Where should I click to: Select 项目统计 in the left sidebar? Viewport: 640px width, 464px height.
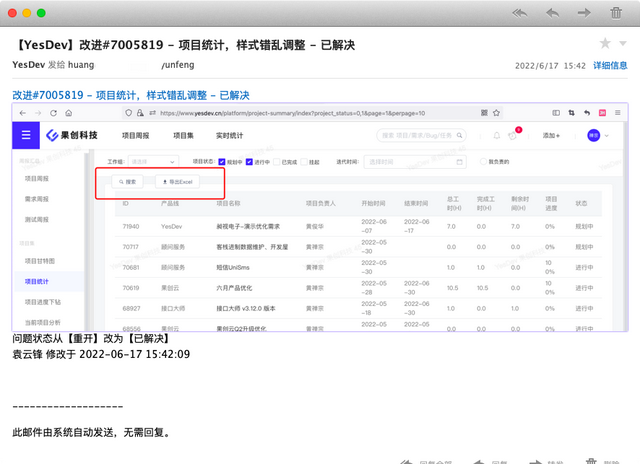(x=37, y=282)
